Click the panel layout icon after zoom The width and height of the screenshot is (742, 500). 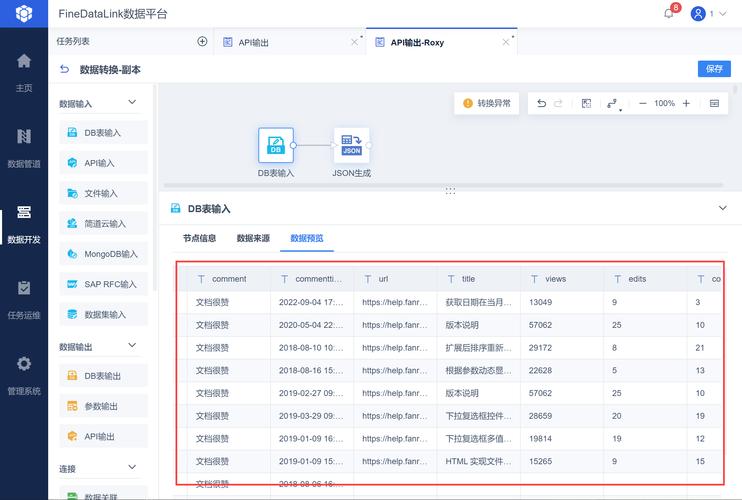coord(715,103)
